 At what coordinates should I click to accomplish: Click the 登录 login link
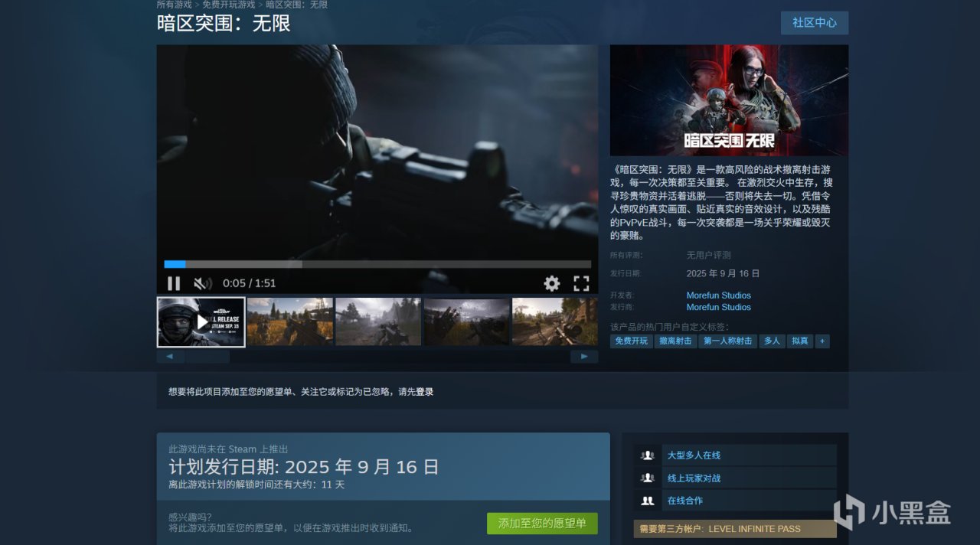click(424, 392)
